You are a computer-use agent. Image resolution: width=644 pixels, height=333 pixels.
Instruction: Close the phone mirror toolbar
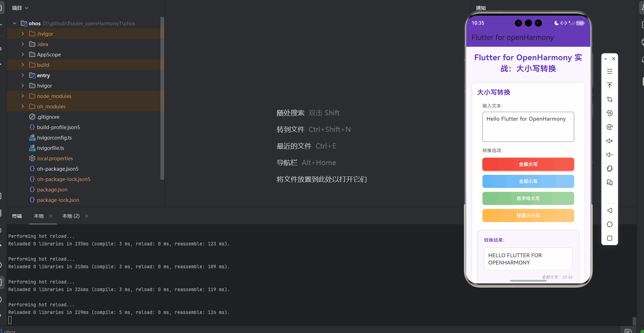(614, 59)
